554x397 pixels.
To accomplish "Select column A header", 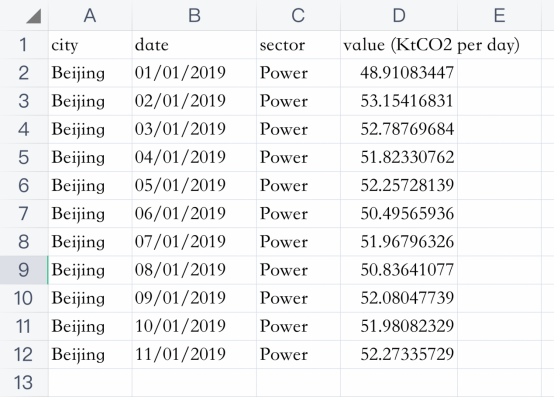I will pyautogui.click(x=90, y=15).
